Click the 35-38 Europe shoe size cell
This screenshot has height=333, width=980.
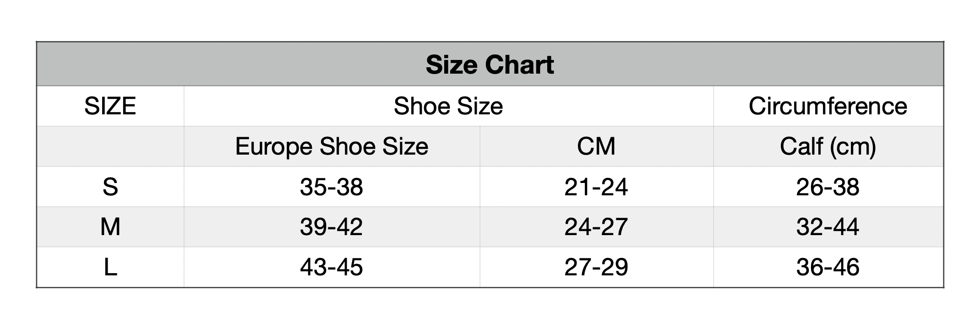(x=332, y=187)
